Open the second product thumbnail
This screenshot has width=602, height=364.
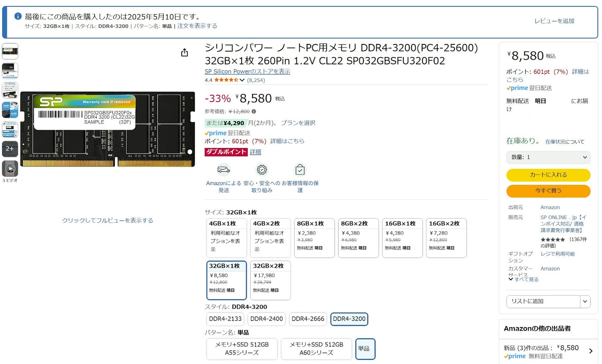(x=10, y=71)
